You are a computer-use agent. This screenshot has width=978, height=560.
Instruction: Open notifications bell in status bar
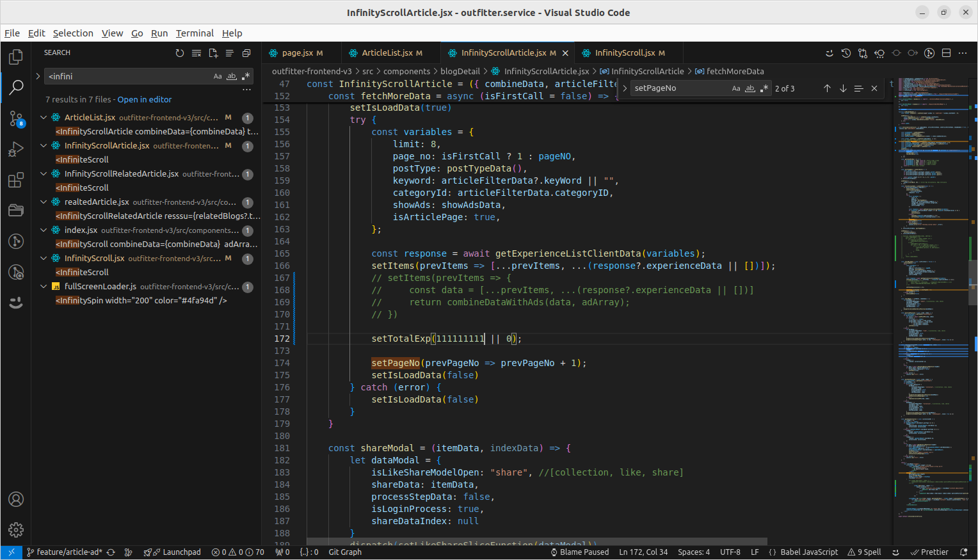[964, 552]
